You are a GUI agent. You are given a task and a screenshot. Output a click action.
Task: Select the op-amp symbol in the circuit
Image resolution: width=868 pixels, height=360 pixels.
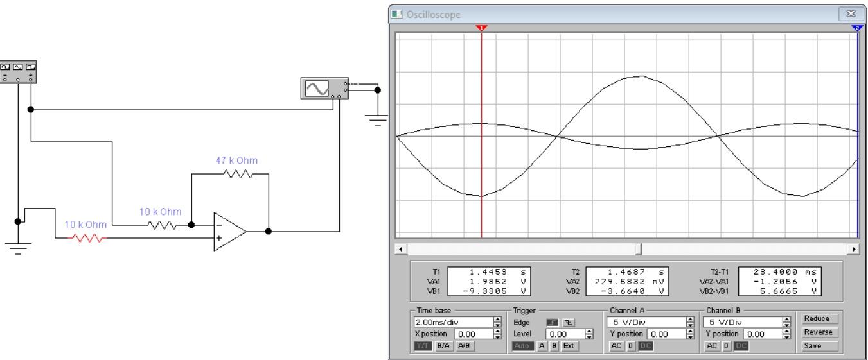pos(230,231)
